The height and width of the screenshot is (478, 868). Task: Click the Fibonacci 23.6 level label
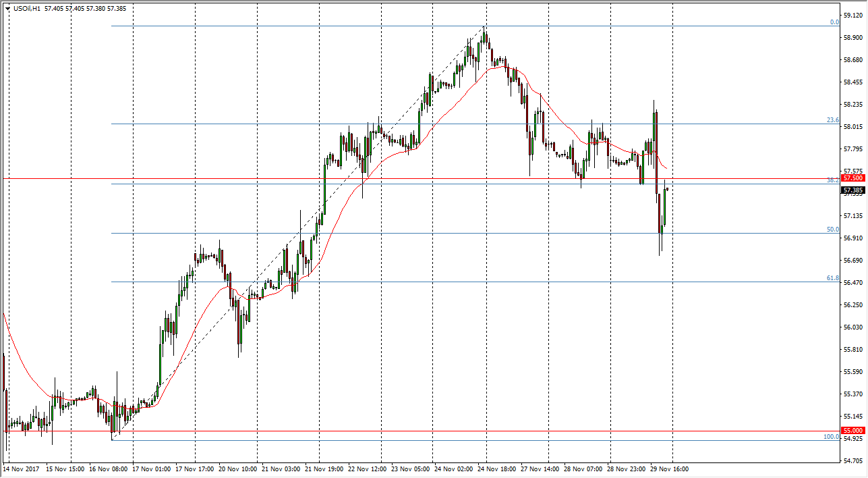833,120
